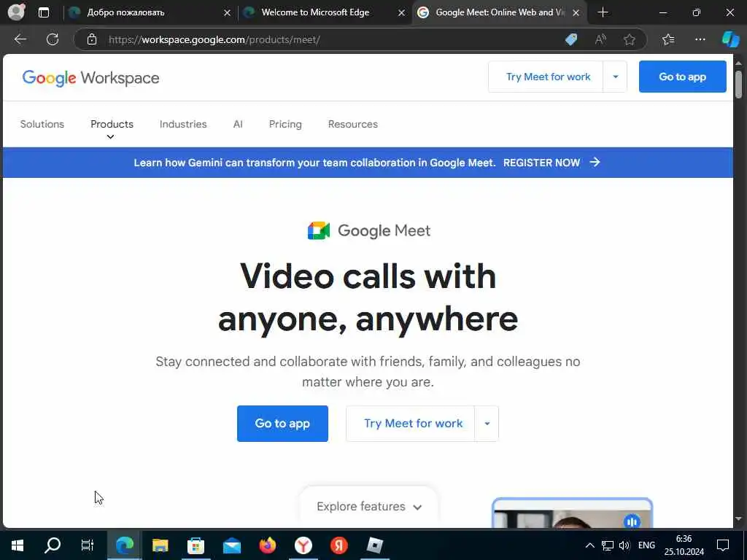Open Pricing navigation item
Viewport: 747px width, 560px height.
pos(285,124)
